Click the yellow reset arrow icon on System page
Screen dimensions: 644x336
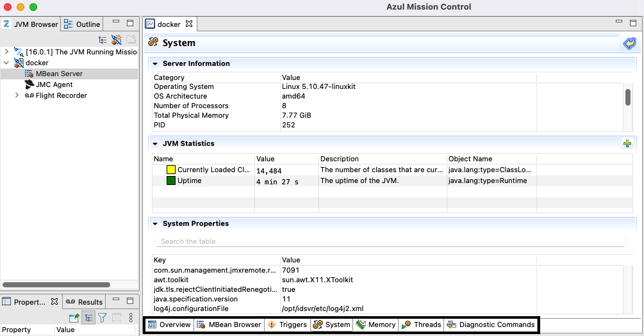coord(629,43)
